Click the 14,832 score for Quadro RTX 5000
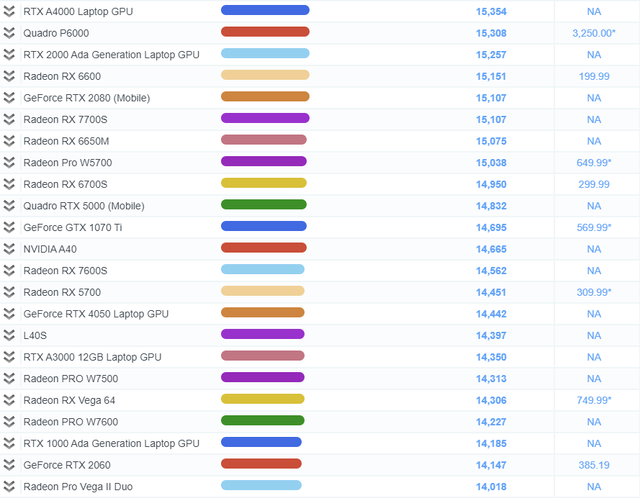Image resolution: width=640 pixels, height=498 pixels. click(x=491, y=206)
